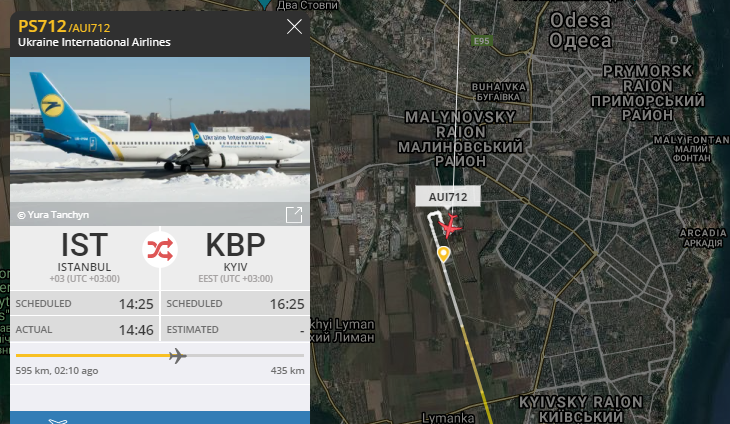730x424 pixels.
Task: Open the Ukraine International aircraft photo
Action: pos(160,129)
